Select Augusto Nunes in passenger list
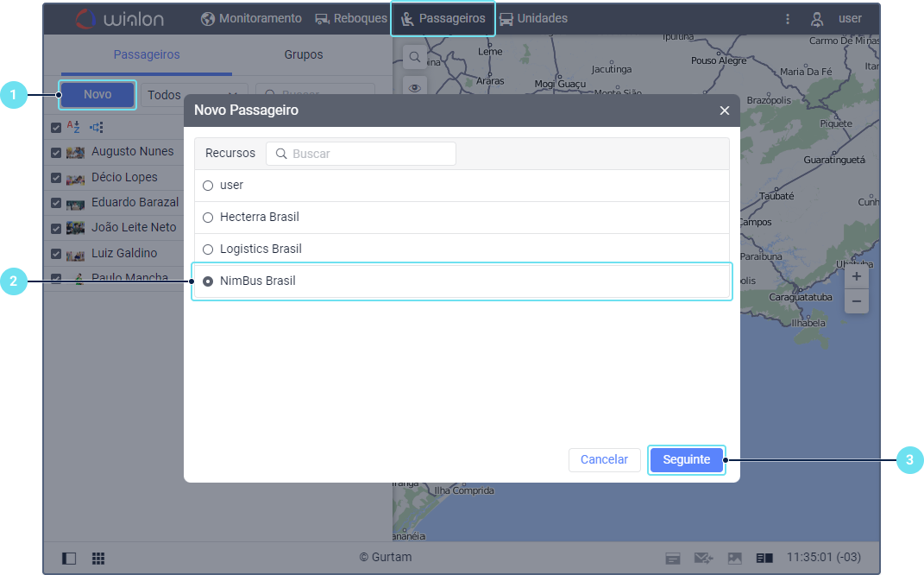This screenshot has width=924, height=575. point(133,152)
